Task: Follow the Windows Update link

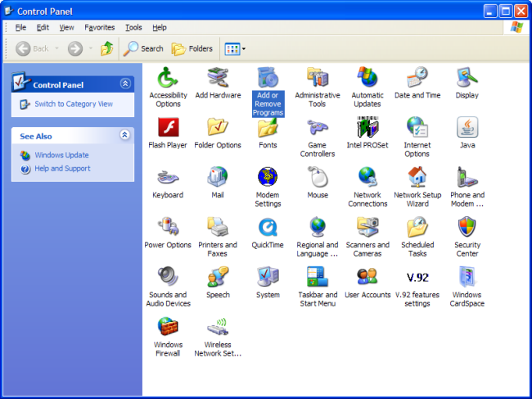Action: [x=61, y=155]
